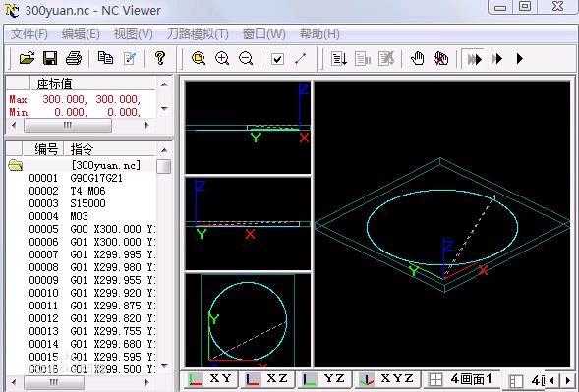The image size is (579, 392).
Task: Open the edit document pencil icon
Action: pos(130,58)
